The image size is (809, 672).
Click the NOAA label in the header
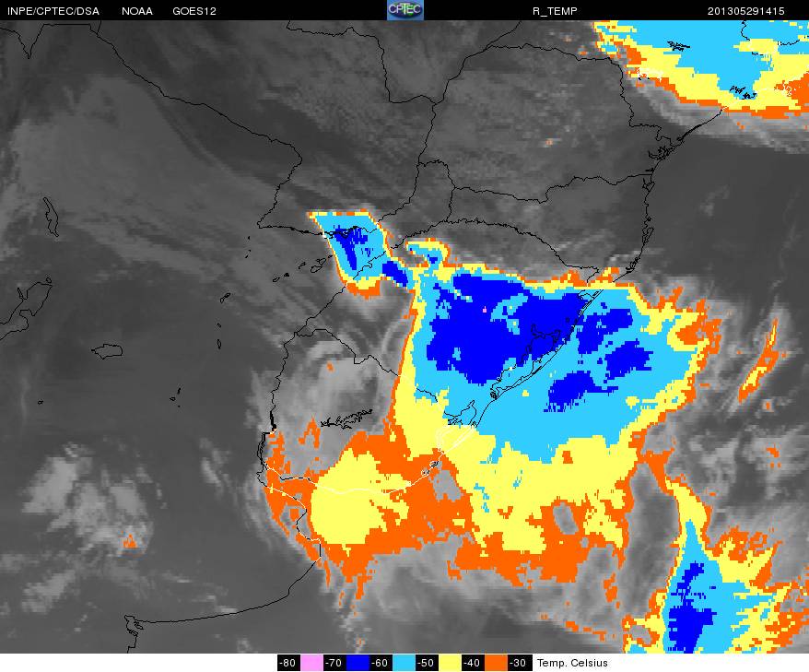[x=136, y=11]
